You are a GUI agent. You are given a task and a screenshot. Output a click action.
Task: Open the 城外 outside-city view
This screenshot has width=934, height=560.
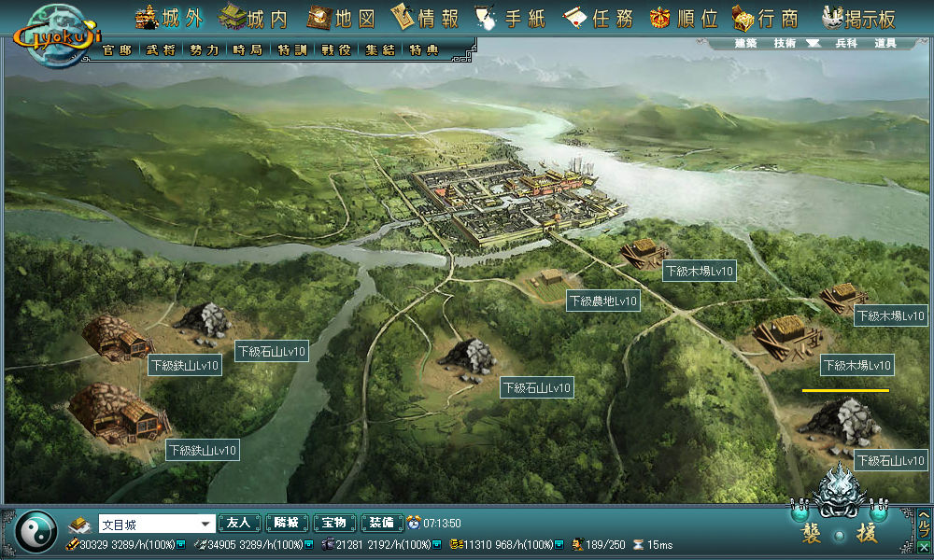(x=169, y=19)
